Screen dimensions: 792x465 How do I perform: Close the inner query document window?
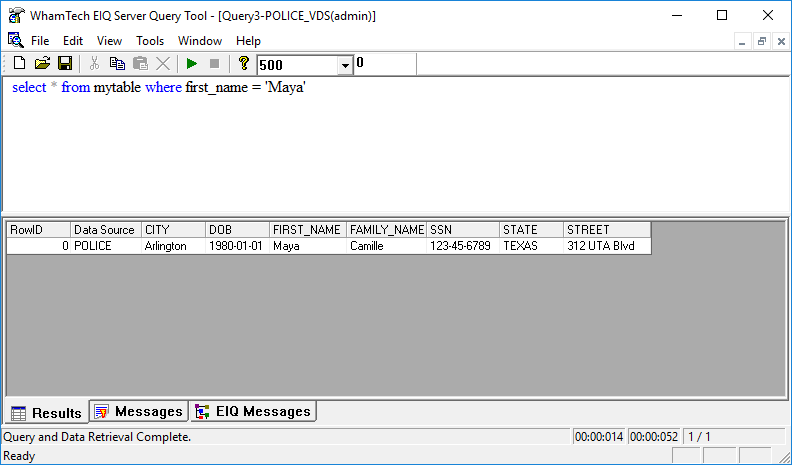pyautogui.click(x=781, y=41)
